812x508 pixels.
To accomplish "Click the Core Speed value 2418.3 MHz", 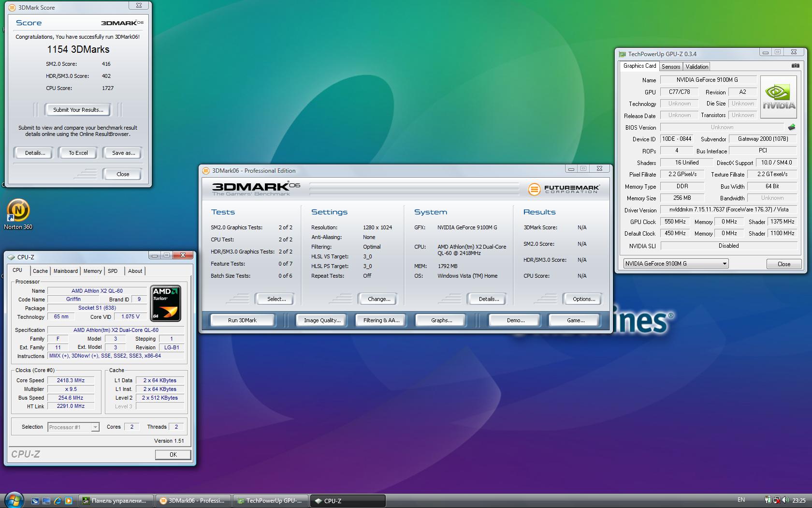I will click(x=71, y=380).
